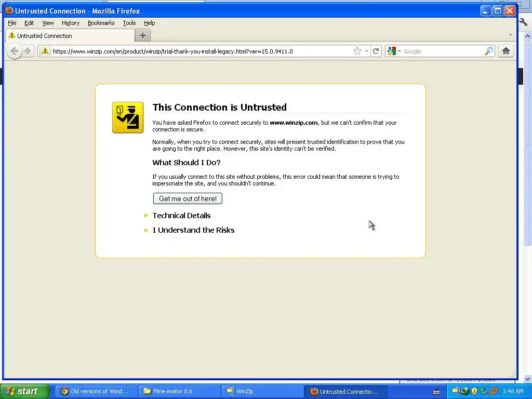The width and height of the screenshot is (532, 399).
Task: Click the warning site identity icon in address bar
Action: [45, 51]
